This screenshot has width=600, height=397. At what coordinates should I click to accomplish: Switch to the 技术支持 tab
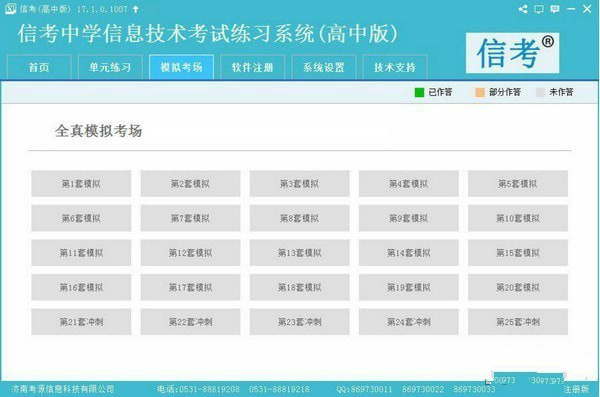pyautogui.click(x=395, y=67)
